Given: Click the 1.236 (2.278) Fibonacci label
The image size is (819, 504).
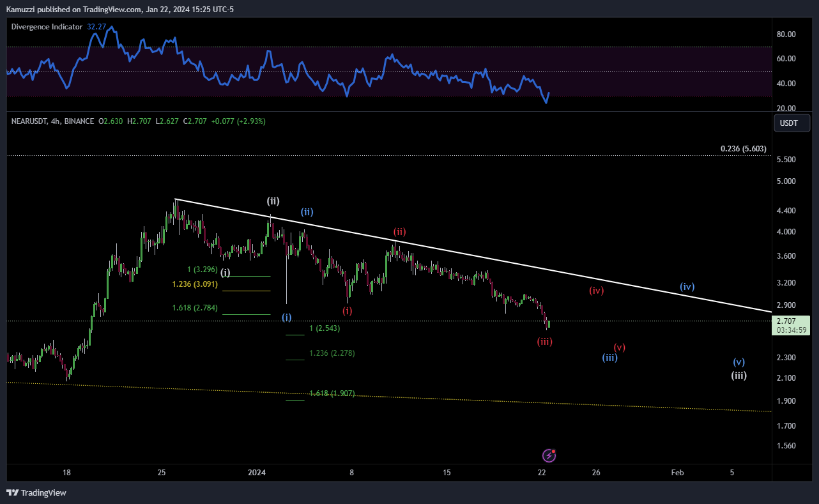Looking at the screenshot, I should [332, 353].
